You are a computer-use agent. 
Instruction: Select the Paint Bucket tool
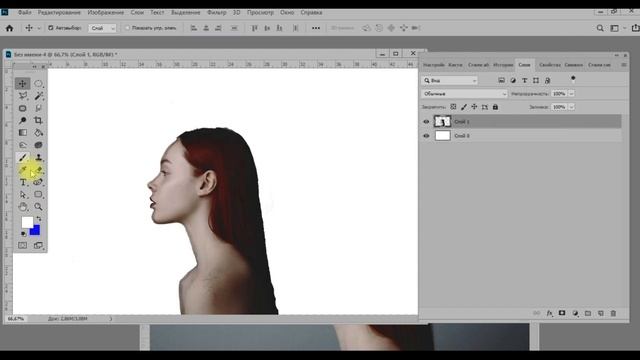38,133
